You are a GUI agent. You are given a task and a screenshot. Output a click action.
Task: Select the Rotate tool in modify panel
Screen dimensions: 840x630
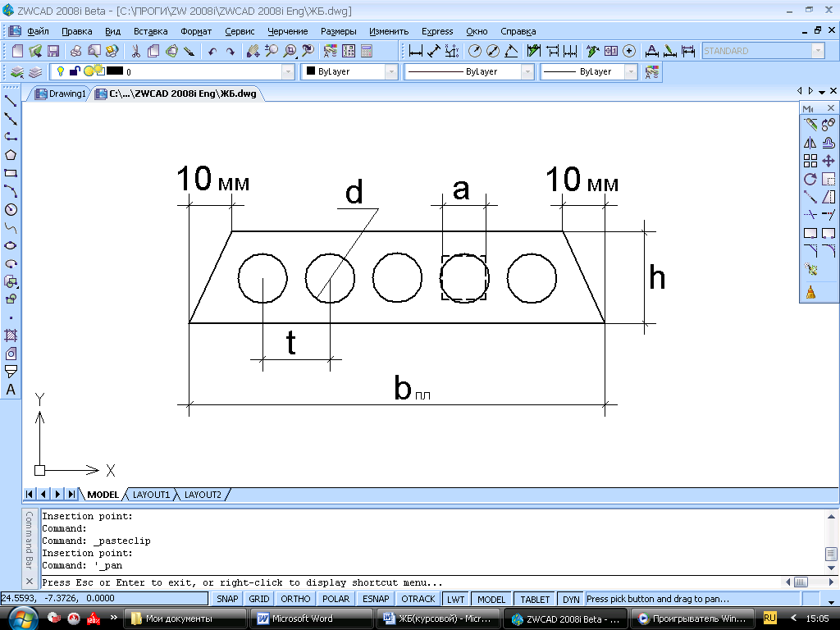click(810, 179)
